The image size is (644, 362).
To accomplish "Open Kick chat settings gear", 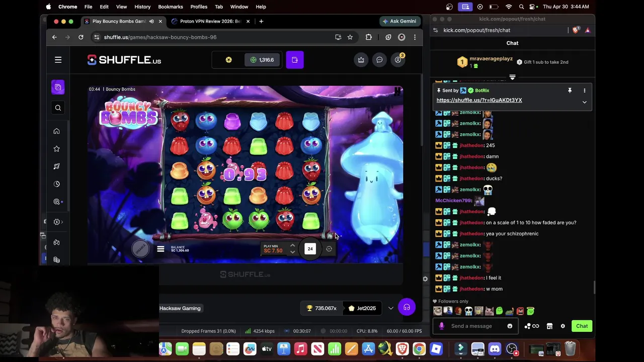I will click(562, 326).
